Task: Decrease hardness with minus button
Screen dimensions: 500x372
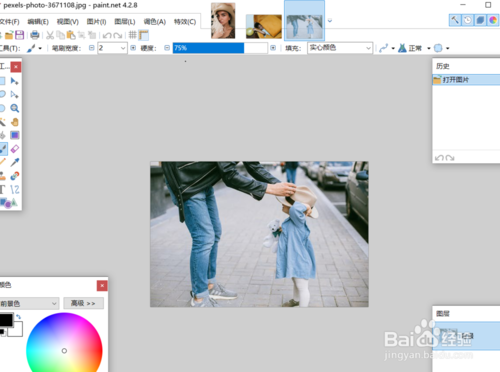Action: click(167, 48)
